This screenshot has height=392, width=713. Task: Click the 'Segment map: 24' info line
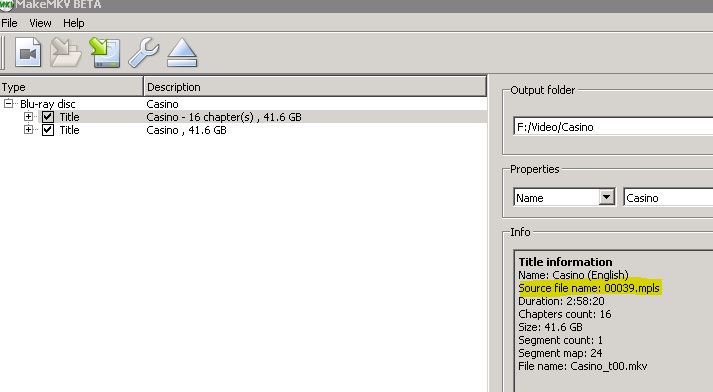[x=560, y=353]
